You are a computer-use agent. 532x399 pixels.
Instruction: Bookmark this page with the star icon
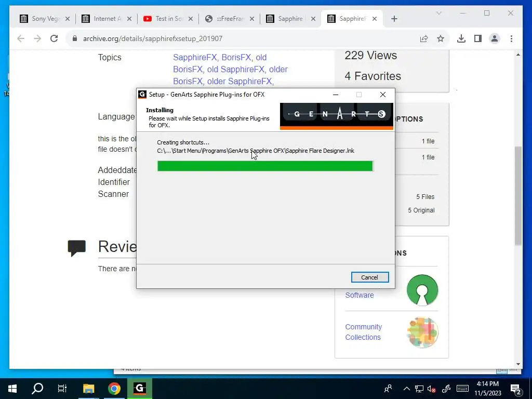pyautogui.click(x=441, y=38)
